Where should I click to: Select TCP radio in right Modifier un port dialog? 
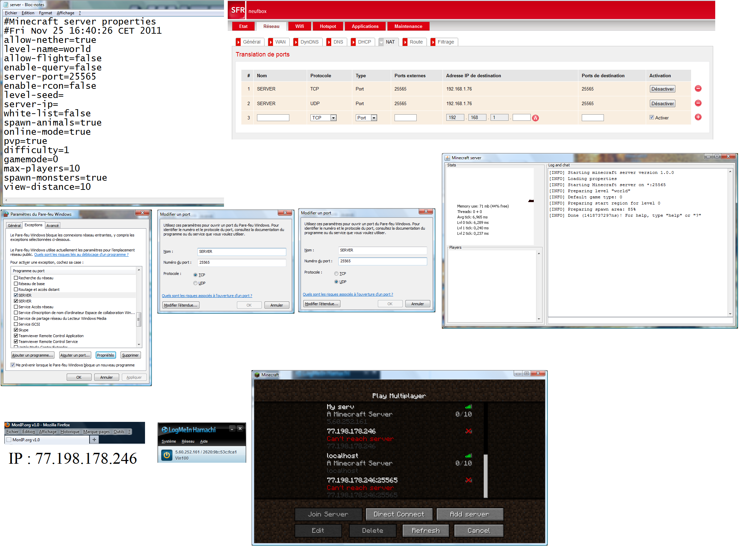coord(336,274)
